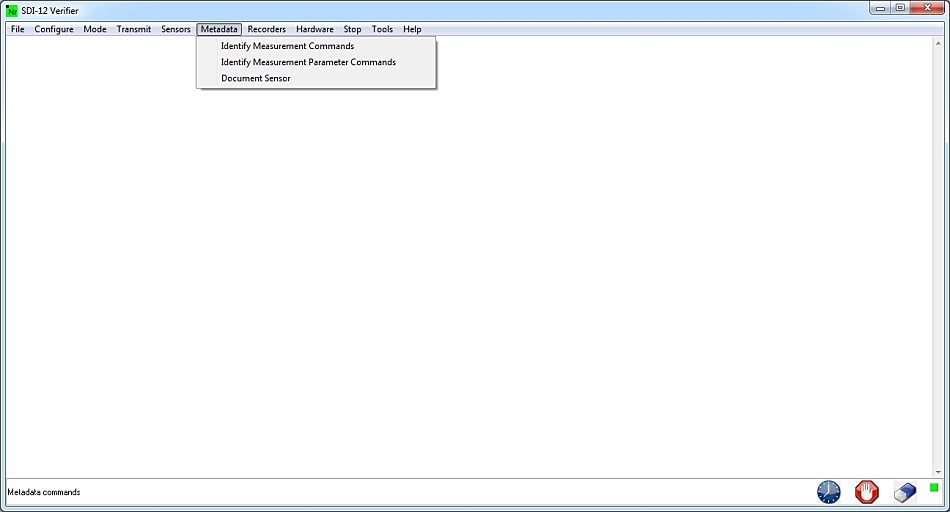
Task: Click the clock icon in status bar
Action: (x=828, y=491)
